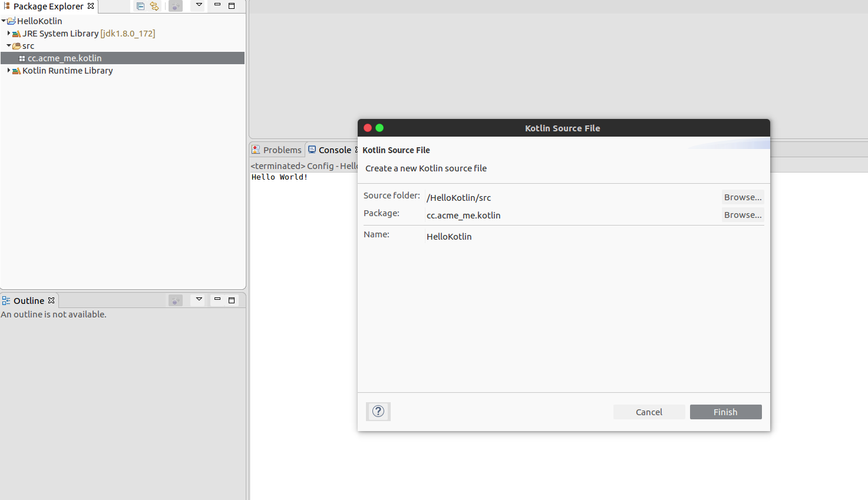Click the Hello World! console output
This screenshot has width=868, height=500.
tap(280, 177)
